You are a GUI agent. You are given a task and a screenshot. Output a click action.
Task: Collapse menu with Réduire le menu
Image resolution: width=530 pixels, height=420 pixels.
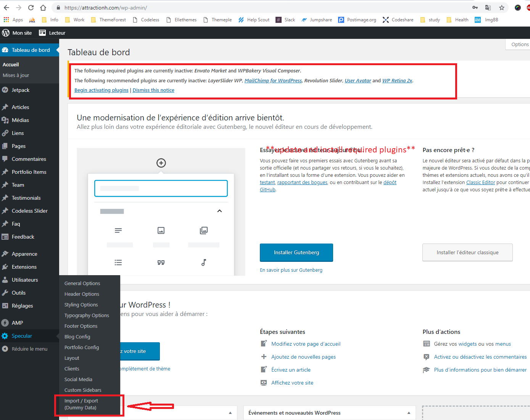click(29, 349)
